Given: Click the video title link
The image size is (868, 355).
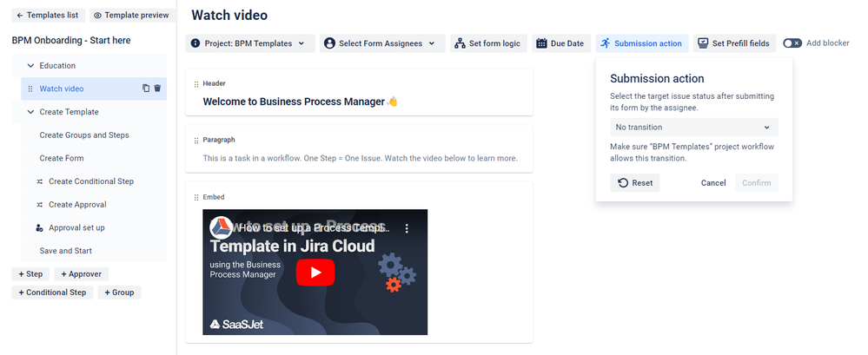Looking at the screenshot, I should coord(314,227).
